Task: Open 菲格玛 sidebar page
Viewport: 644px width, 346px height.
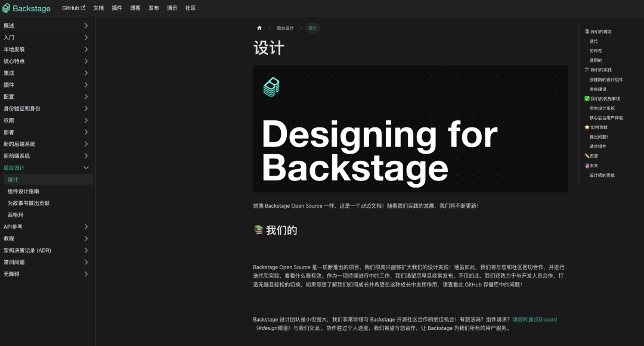Action: click(x=16, y=215)
